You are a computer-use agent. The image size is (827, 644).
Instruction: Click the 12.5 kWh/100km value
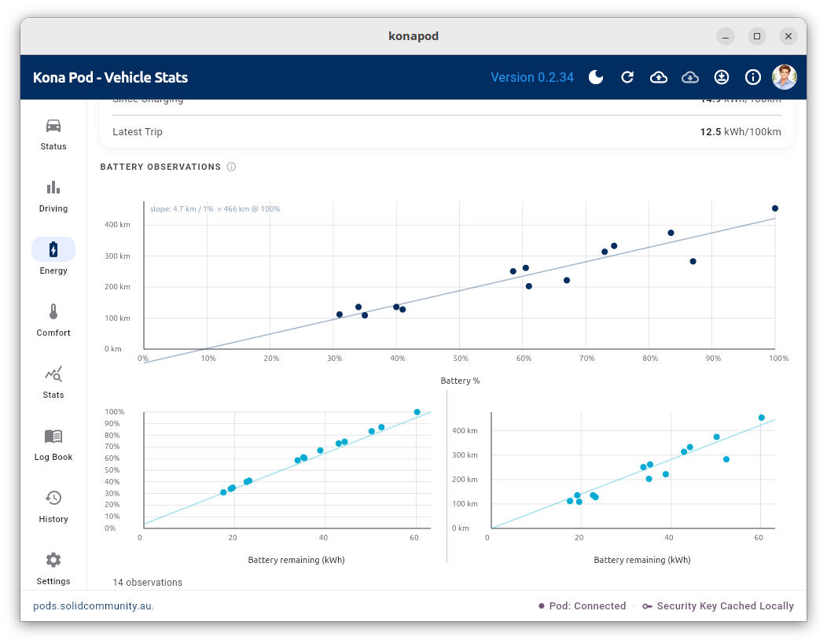pos(741,132)
